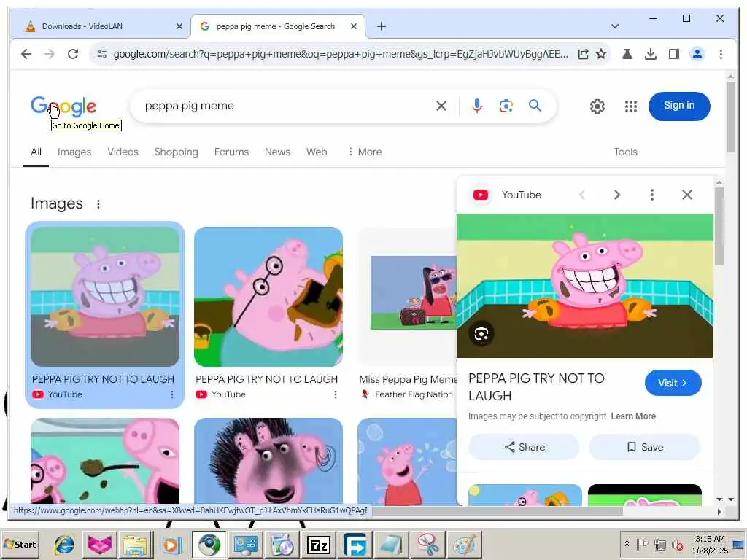Viewport: 747px width, 560px height.
Task: Click the page vertical scrollbar
Action: click(x=731, y=117)
